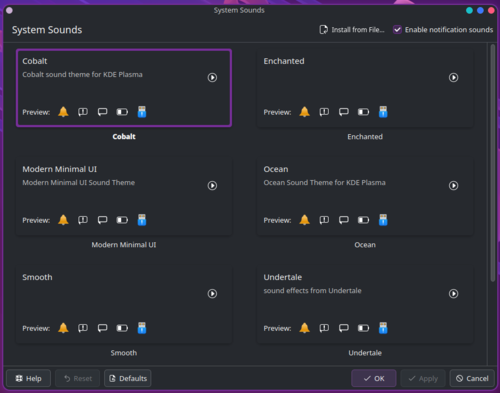Preview the Cobalt dialog warning sound icon
This screenshot has height=393, width=500.
pos(83,112)
